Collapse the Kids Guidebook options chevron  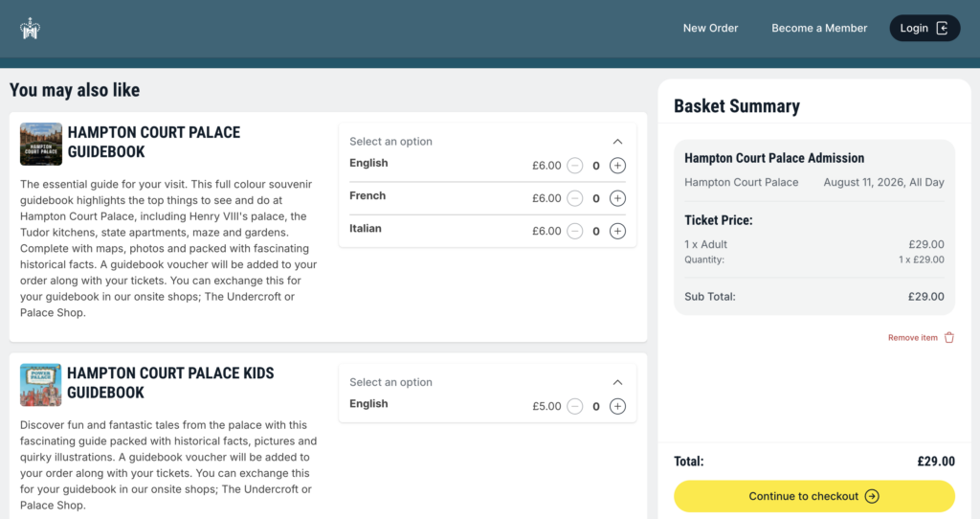[617, 383]
